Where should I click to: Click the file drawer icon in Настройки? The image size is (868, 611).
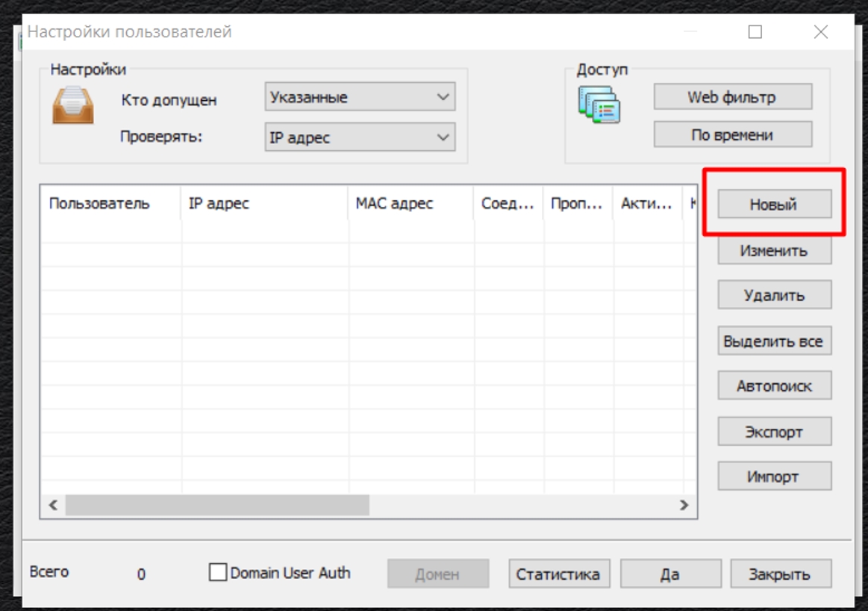[73, 105]
